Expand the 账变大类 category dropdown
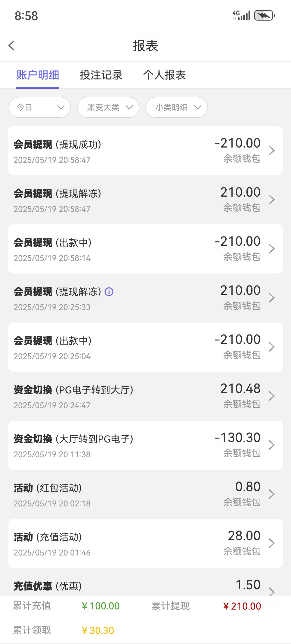The width and height of the screenshot is (291, 644). click(x=108, y=107)
